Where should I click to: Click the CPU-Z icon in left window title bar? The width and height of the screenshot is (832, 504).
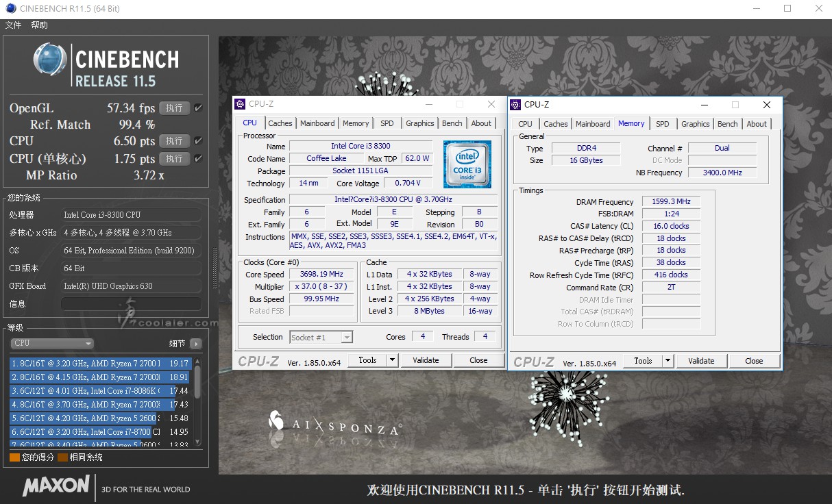point(240,104)
